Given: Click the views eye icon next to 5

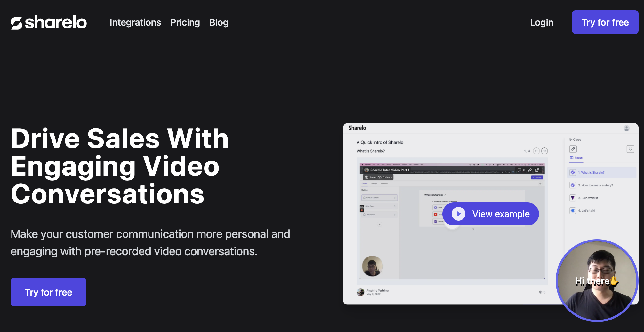Looking at the screenshot, I should click(x=540, y=292).
